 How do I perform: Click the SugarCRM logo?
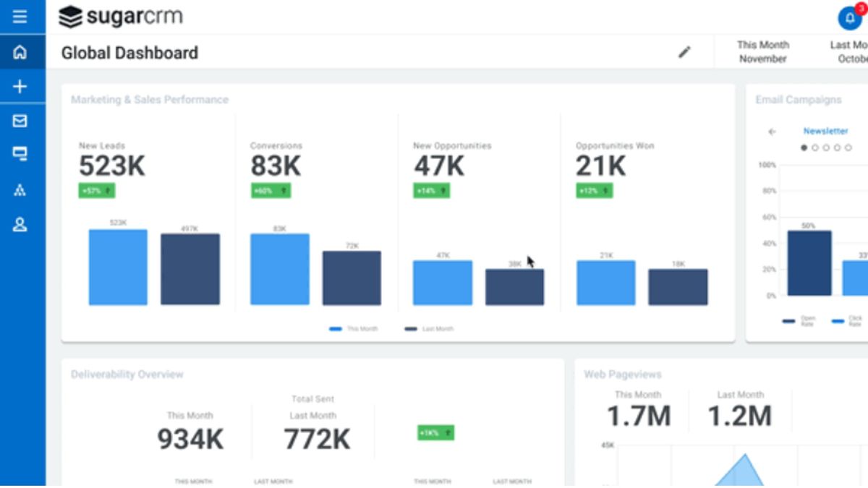[119, 16]
